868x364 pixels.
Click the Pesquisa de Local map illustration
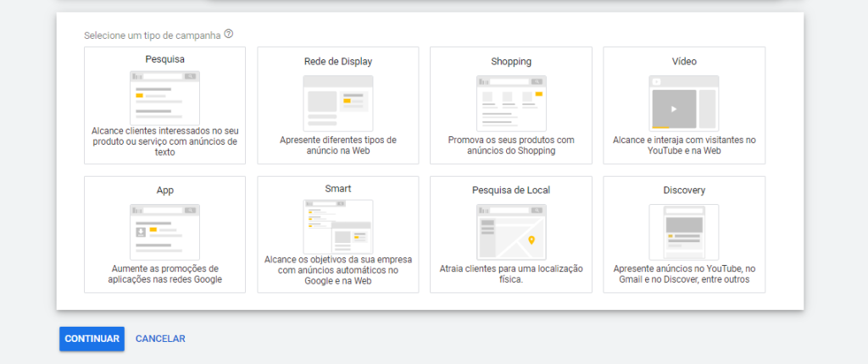click(511, 232)
